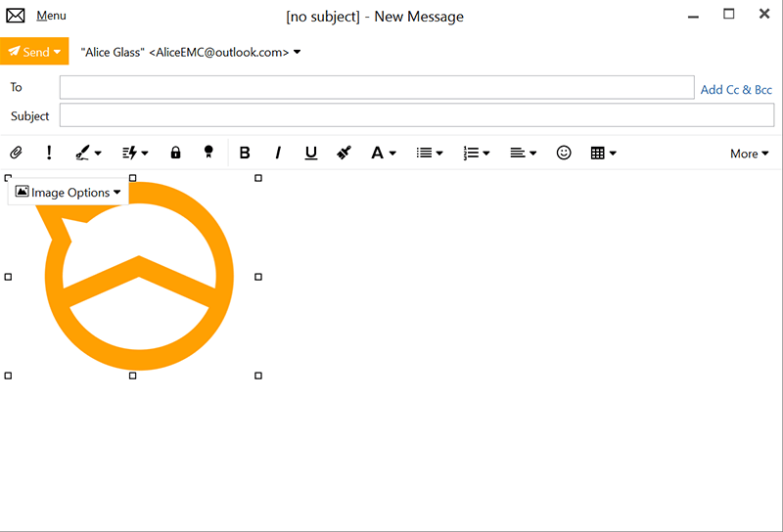Open the signature pen tool
Viewport: 783px width, 532px height.
(82, 153)
